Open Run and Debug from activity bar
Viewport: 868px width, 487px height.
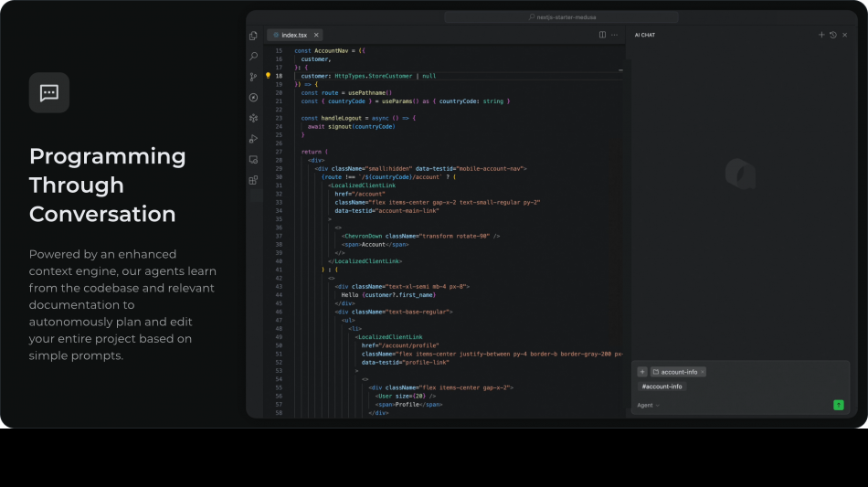[x=253, y=139]
